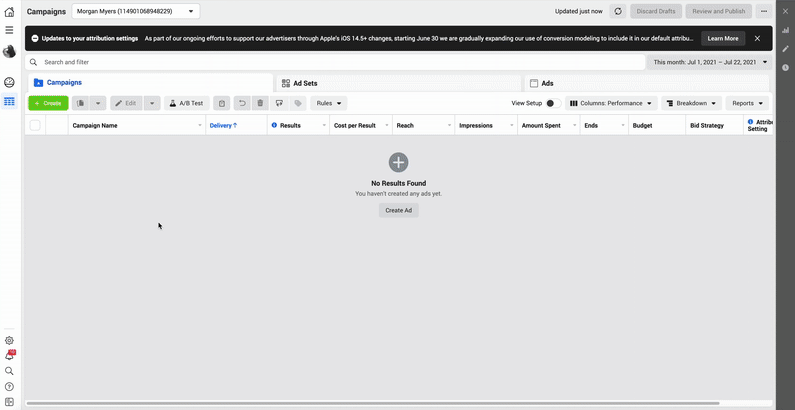Image resolution: width=795 pixels, height=410 pixels.
Task: Open the settings gear in left sidebar
Action: (x=9, y=340)
